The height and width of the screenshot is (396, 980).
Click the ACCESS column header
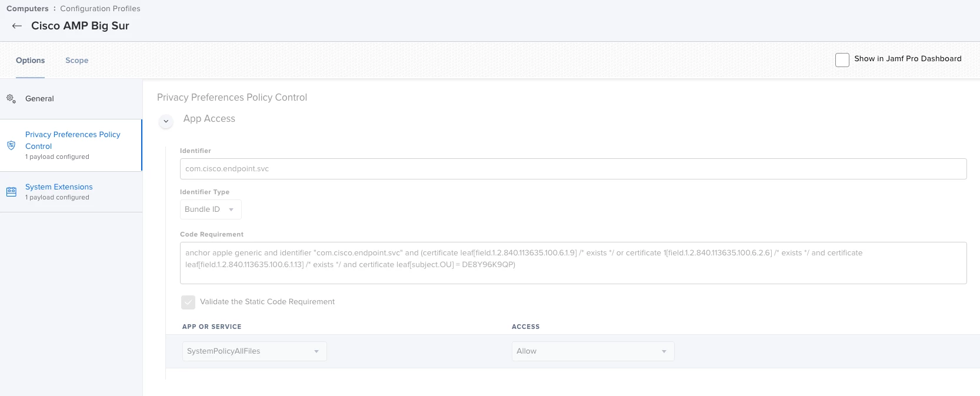(x=526, y=327)
